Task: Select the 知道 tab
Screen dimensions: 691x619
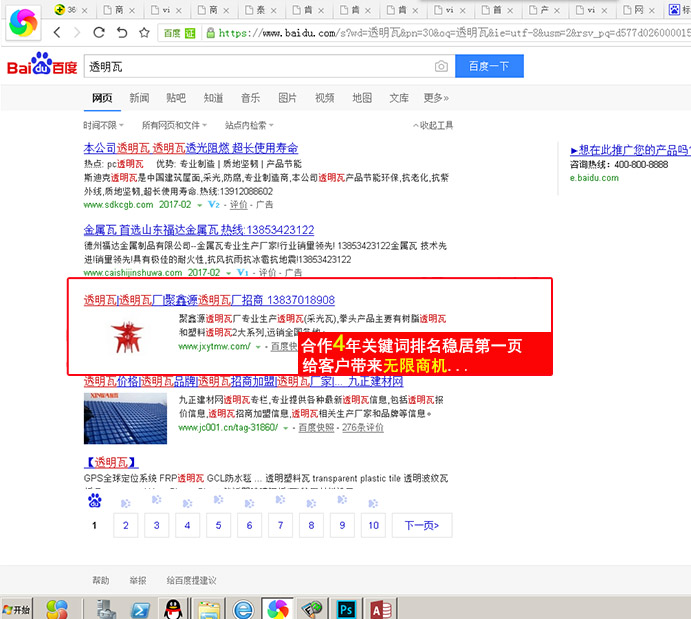Action: coord(213,98)
